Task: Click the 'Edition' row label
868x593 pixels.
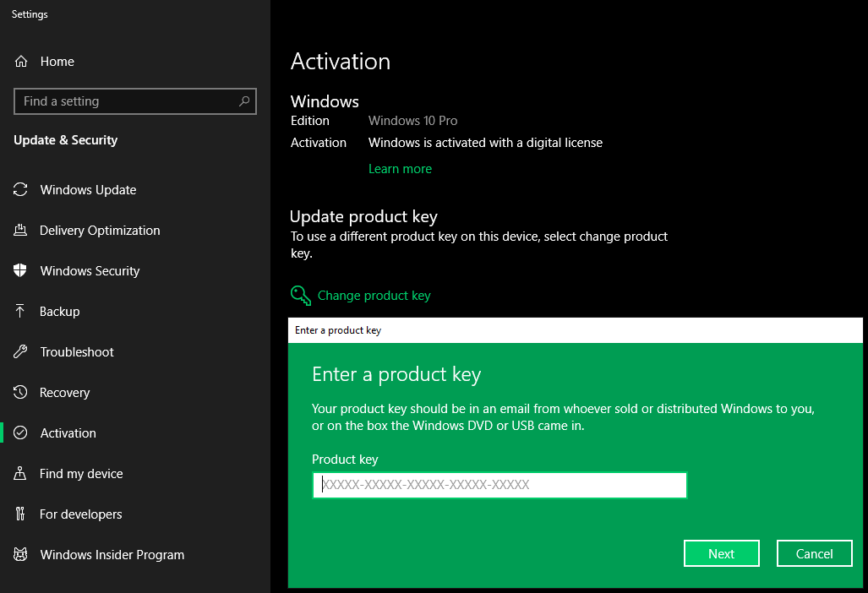Action: point(310,121)
